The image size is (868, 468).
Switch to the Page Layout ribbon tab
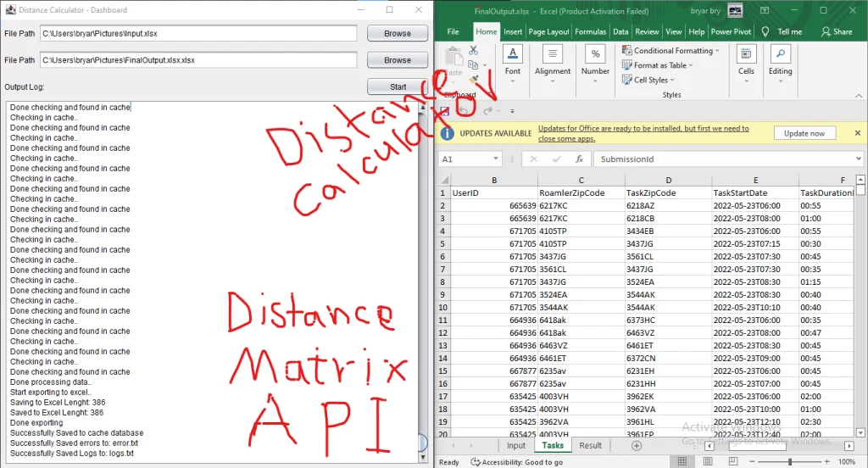point(548,31)
